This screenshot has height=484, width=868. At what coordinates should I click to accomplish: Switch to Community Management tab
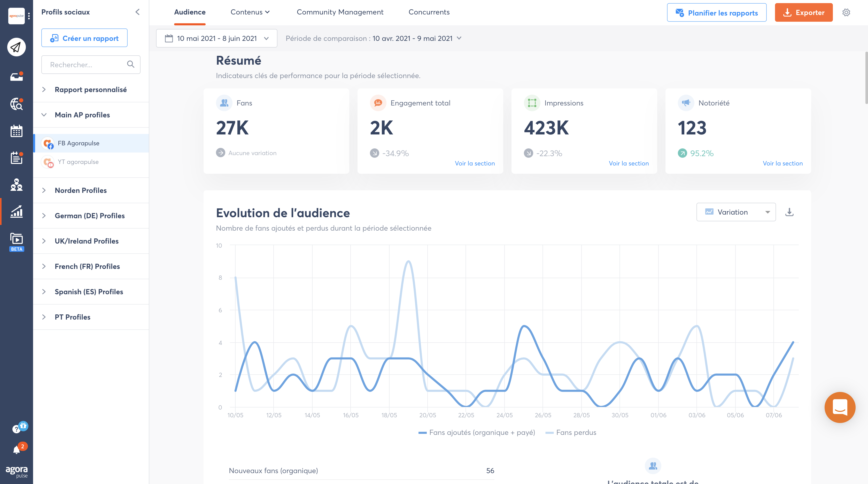click(x=340, y=12)
